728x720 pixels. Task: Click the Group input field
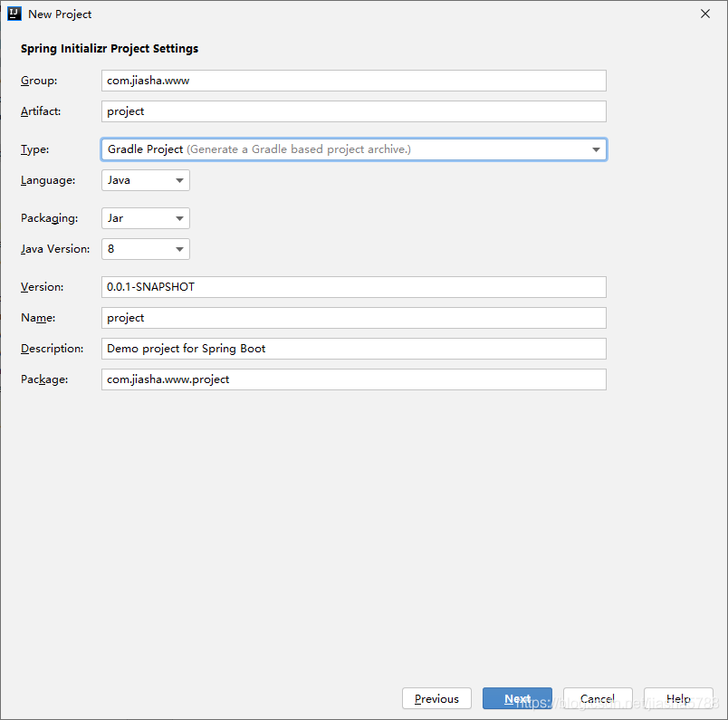click(x=353, y=81)
